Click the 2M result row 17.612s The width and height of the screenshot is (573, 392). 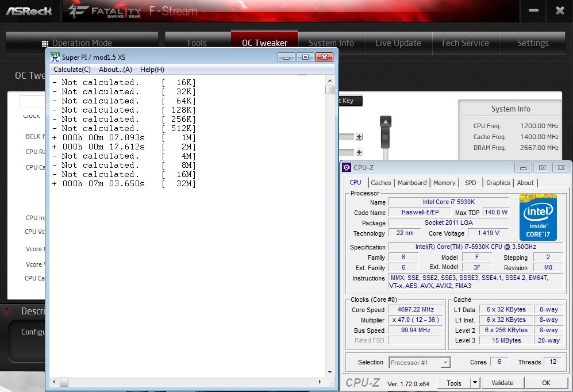click(124, 147)
